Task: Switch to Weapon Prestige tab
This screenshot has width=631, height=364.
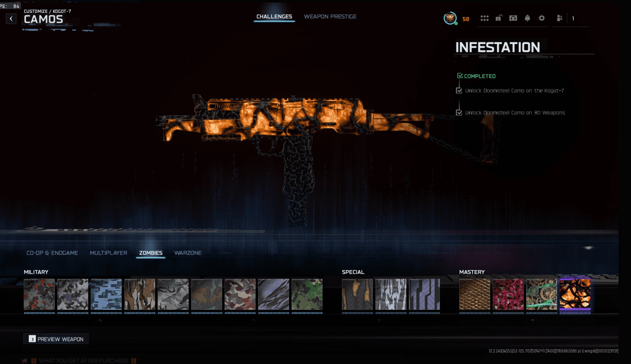Action: [330, 17]
